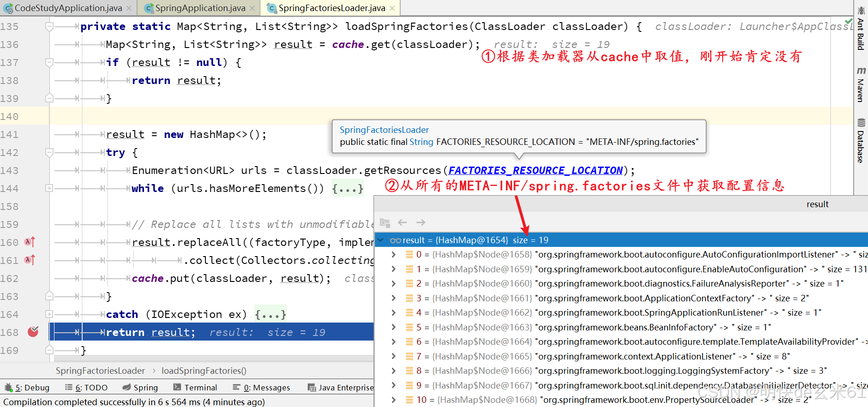Click the cache field on line 162
This screenshot has height=407, width=868.
[x=148, y=278]
